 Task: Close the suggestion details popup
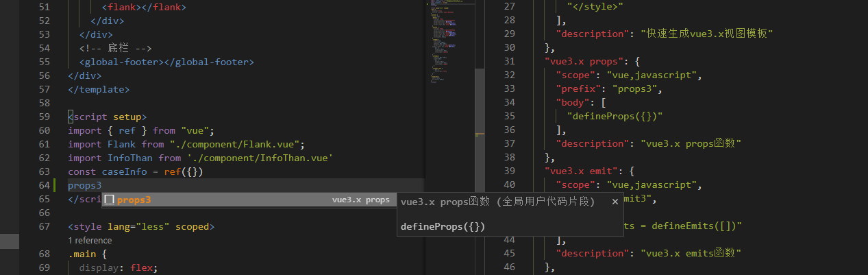615,201
